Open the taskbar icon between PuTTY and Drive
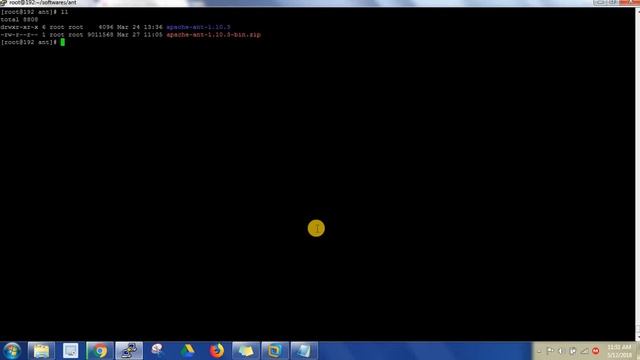The height and width of the screenshot is (360, 640). pyautogui.click(x=158, y=350)
